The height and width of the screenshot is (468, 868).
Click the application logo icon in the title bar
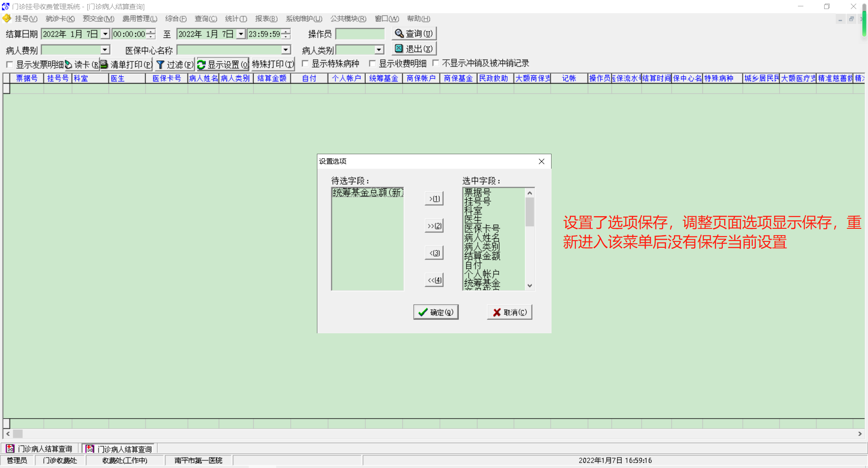tap(5, 6)
